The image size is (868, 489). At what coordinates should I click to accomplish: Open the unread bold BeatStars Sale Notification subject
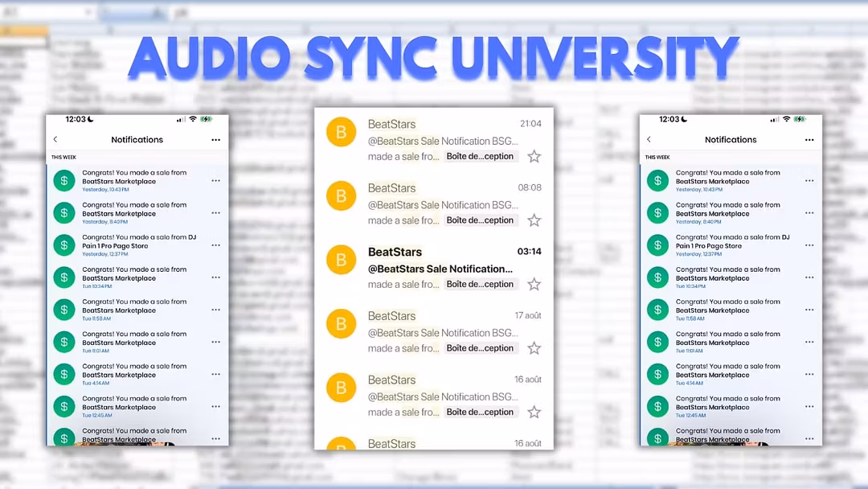(440, 269)
